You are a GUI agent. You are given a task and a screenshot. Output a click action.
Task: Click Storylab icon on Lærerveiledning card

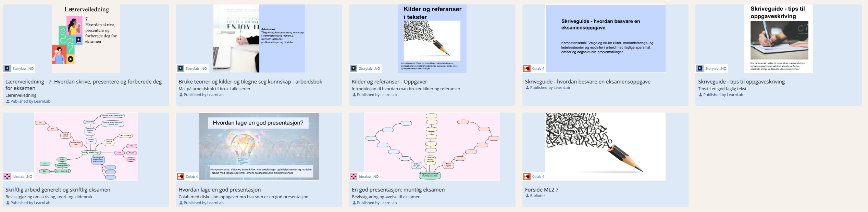click(8, 68)
